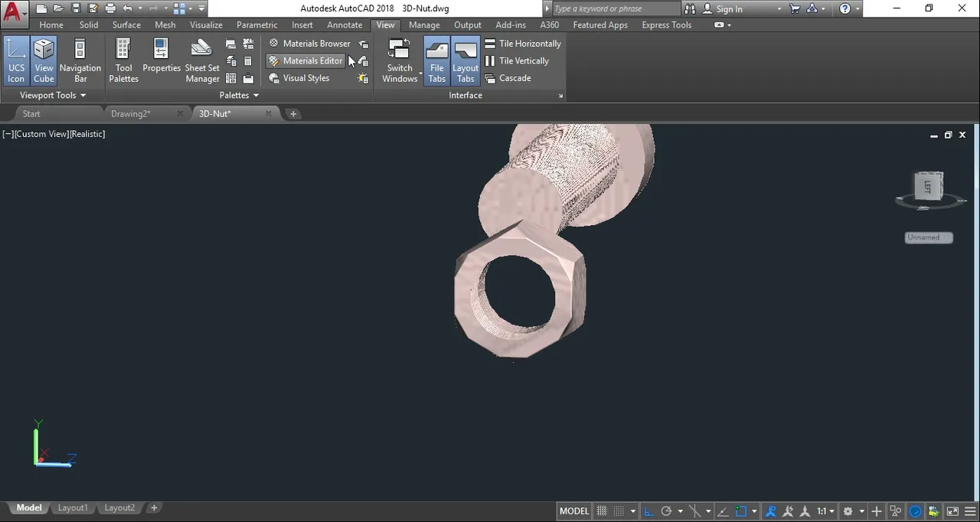Open the Help dropdown arrow
The width and height of the screenshot is (980, 522).
click(857, 9)
